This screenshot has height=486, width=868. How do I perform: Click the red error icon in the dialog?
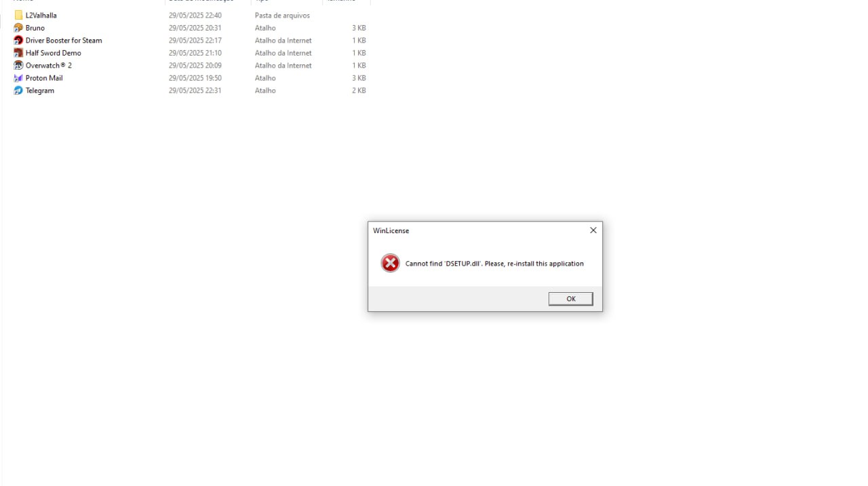click(390, 263)
